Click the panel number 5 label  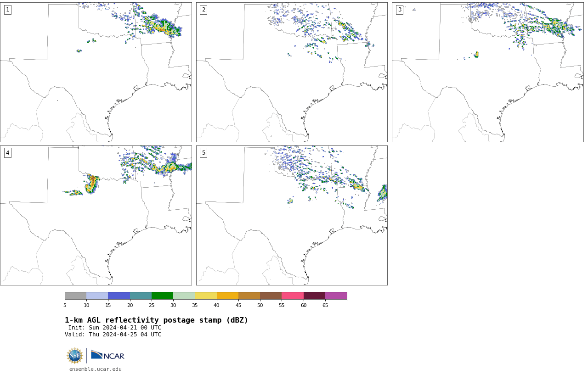pyautogui.click(x=204, y=153)
